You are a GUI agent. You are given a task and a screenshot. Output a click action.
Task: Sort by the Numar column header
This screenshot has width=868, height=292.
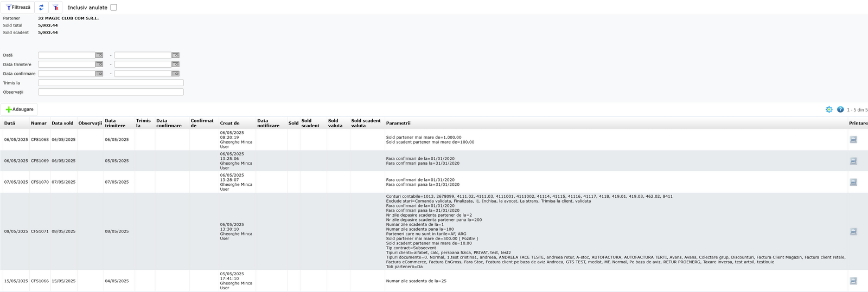(39, 123)
